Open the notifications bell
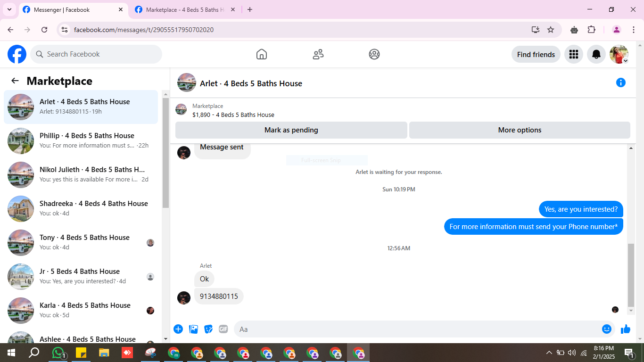Viewport: 644px width, 362px height. [x=596, y=54]
